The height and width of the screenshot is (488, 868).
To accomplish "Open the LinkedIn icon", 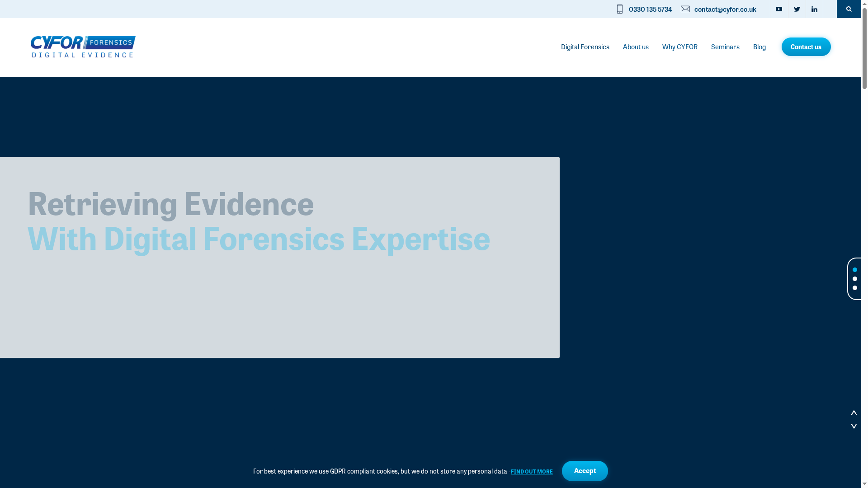I will (x=815, y=9).
